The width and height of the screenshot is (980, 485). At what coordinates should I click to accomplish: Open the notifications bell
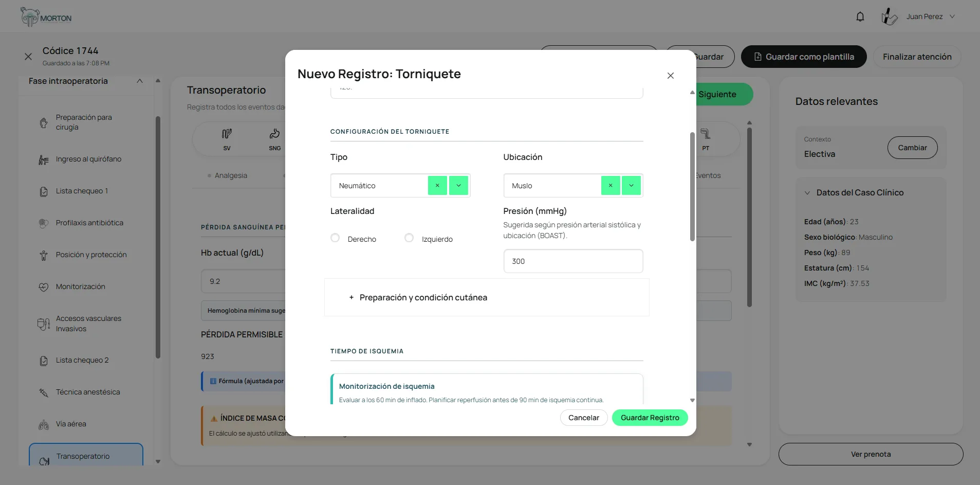pos(860,16)
